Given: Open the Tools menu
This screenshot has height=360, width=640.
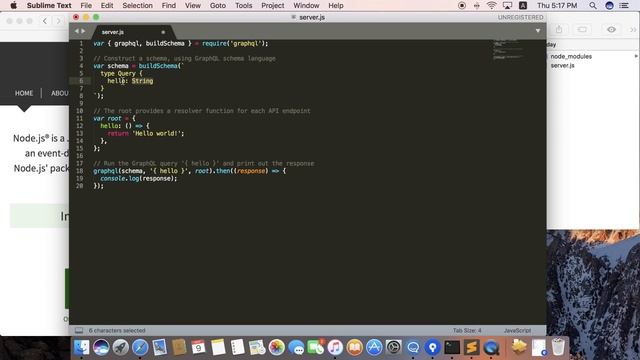Looking at the screenshot, I should pos(244,5).
